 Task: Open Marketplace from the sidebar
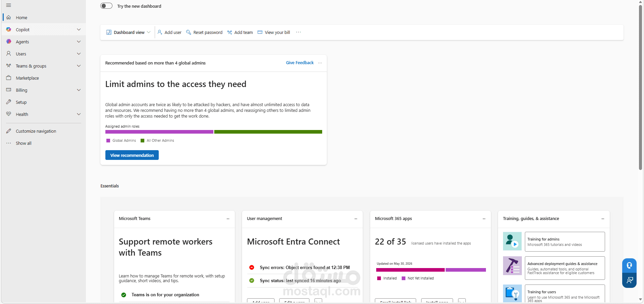44,78
